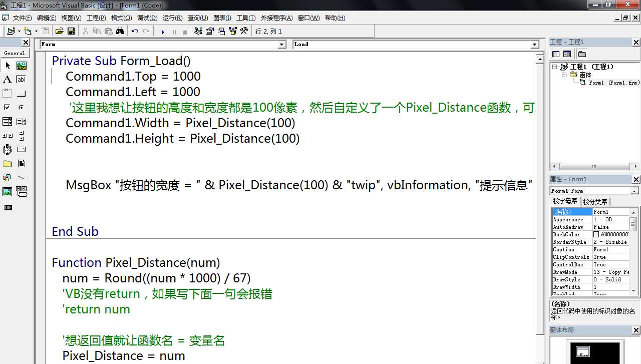Select the PictureBox control tool

tap(22, 66)
